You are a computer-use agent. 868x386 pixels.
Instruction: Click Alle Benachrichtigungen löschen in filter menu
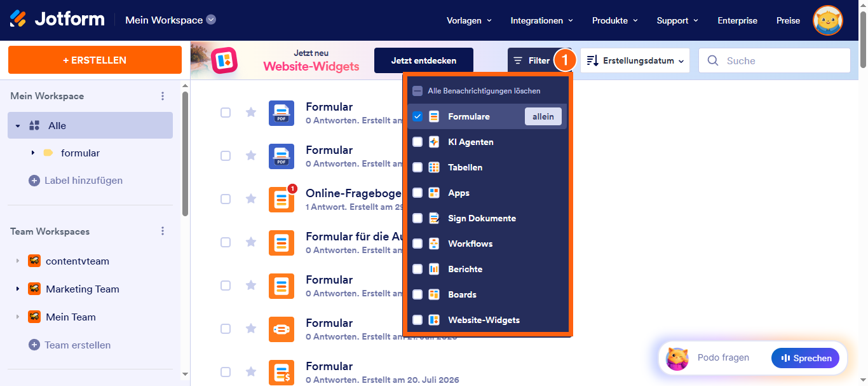coord(484,91)
